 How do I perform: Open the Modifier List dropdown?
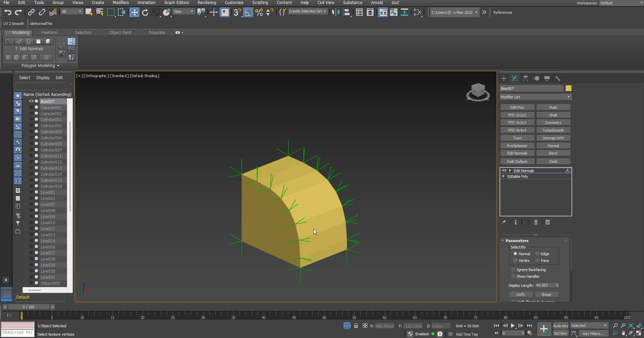pyautogui.click(x=536, y=97)
